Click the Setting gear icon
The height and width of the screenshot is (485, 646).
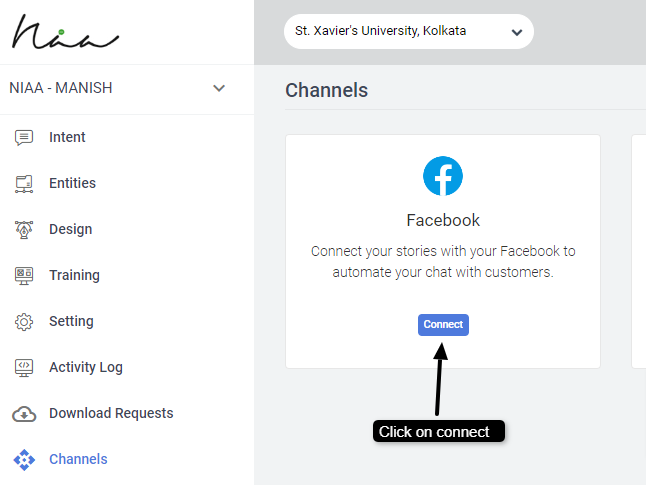coord(24,322)
